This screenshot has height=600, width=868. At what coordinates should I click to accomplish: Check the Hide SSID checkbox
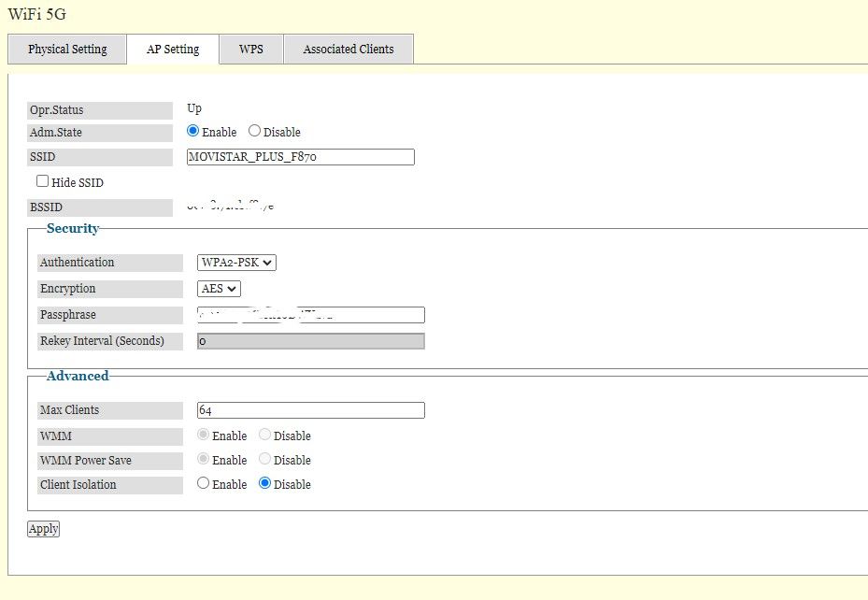[42, 181]
